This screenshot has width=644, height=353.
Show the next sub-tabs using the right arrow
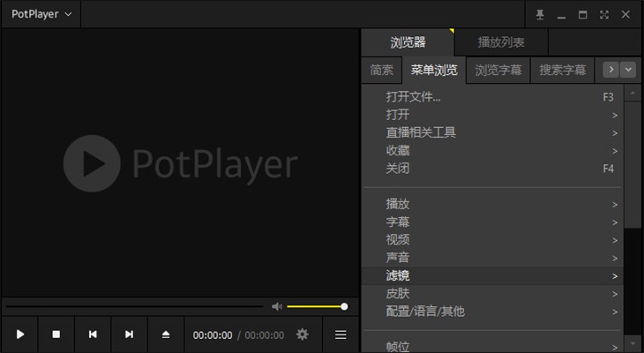[610, 70]
